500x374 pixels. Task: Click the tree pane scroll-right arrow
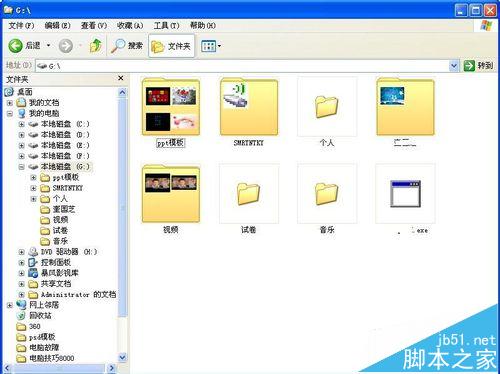pyautogui.click(x=112, y=368)
